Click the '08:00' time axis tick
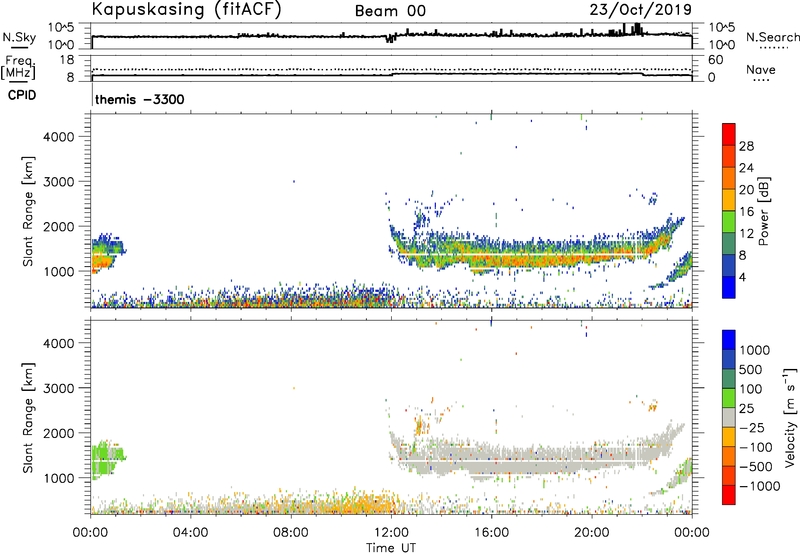The width and height of the screenshot is (800, 554). (x=291, y=533)
